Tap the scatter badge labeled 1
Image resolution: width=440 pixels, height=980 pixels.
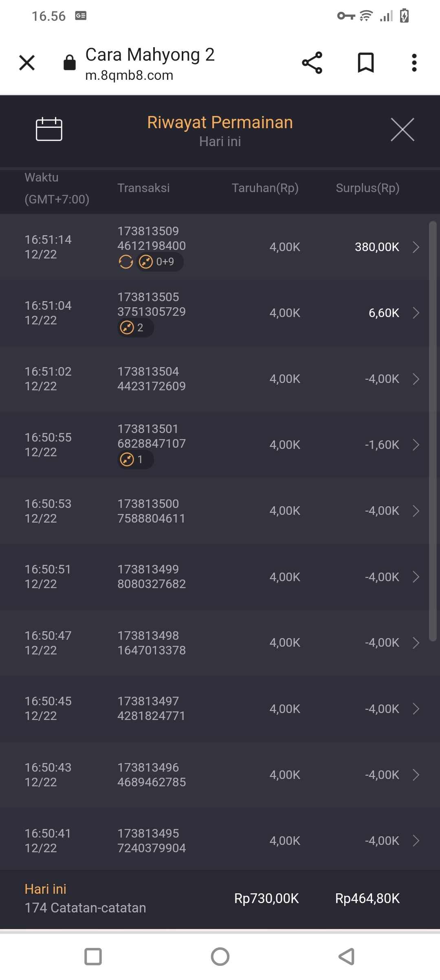click(x=135, y=459)
